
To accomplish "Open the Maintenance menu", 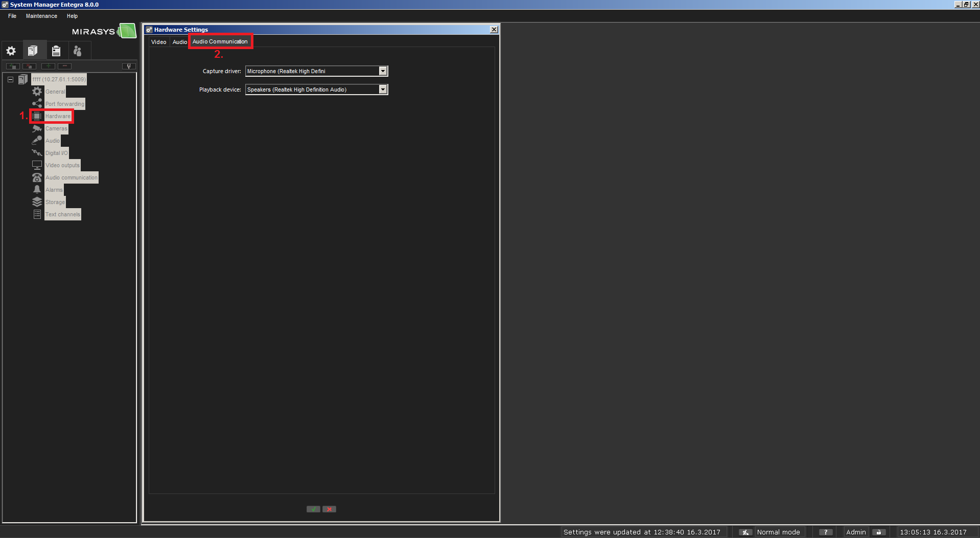I will click(41, 16).
